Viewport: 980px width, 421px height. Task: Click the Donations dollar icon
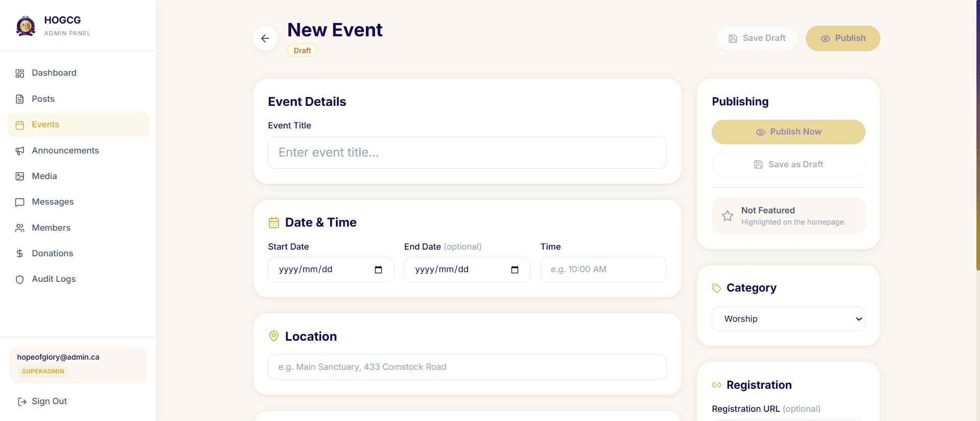click(x=20, y=253)
